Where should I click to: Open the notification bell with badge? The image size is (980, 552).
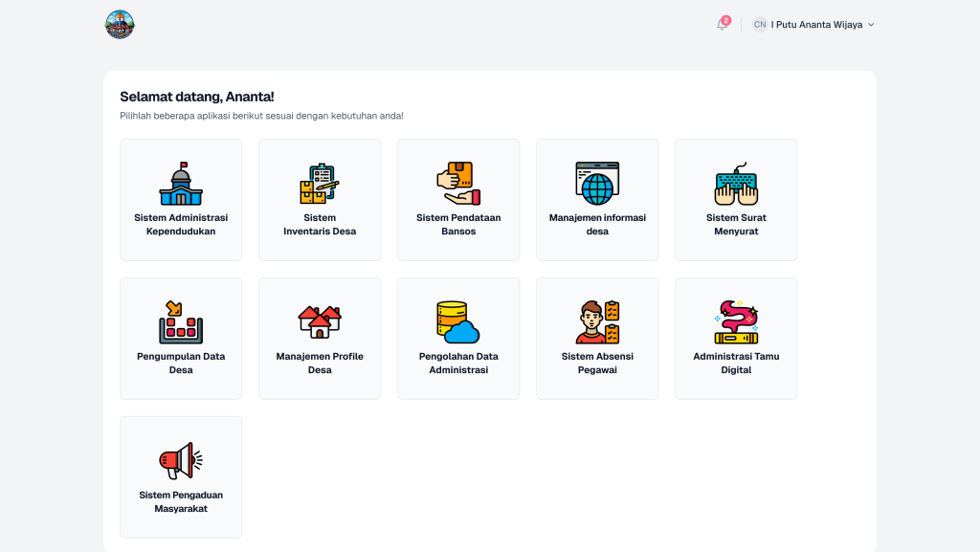pos(723,24)
